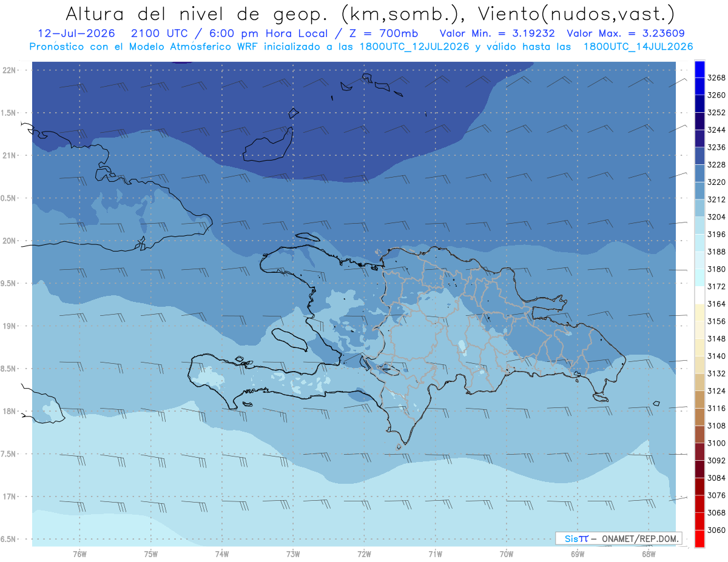The width and height of the screenshot is (728, 562).
Task: Click the bright red swatch at colorbar bottom
Action: pyautogui.click(x=699, y=538)
